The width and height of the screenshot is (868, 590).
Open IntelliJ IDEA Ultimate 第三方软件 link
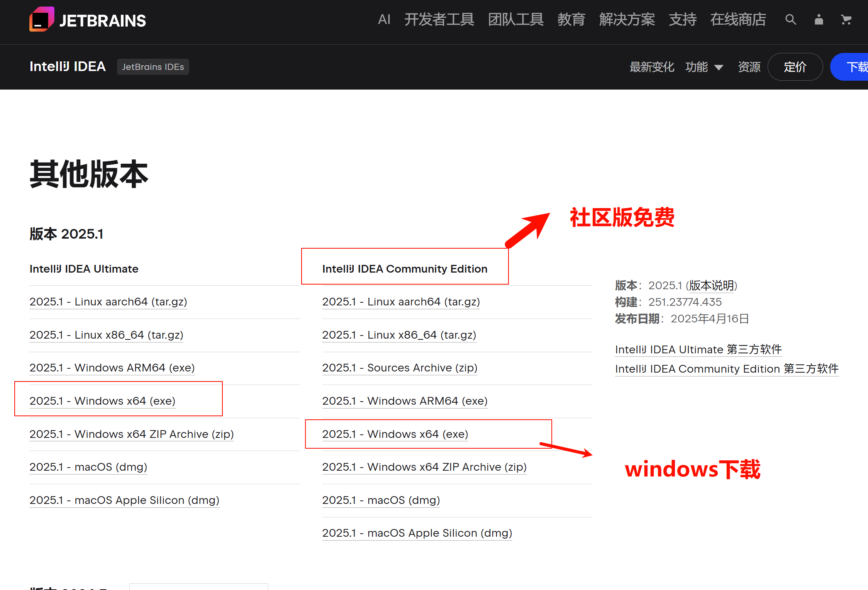click(x=698, y=349)
